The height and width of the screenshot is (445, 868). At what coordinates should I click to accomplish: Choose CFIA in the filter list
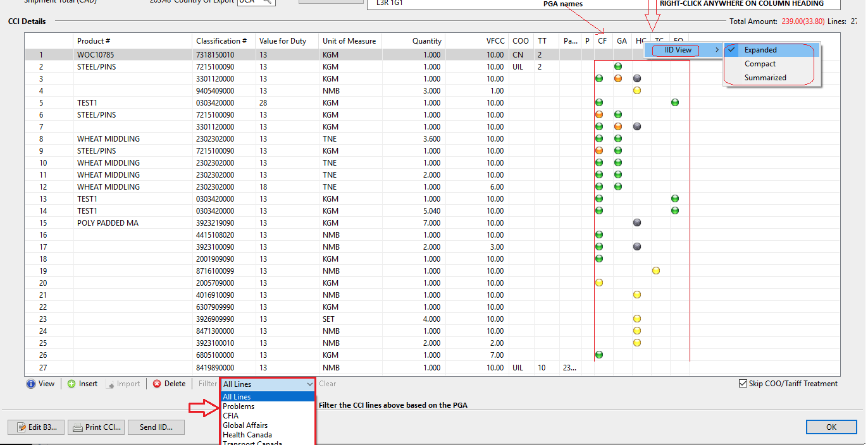(268, 416)
